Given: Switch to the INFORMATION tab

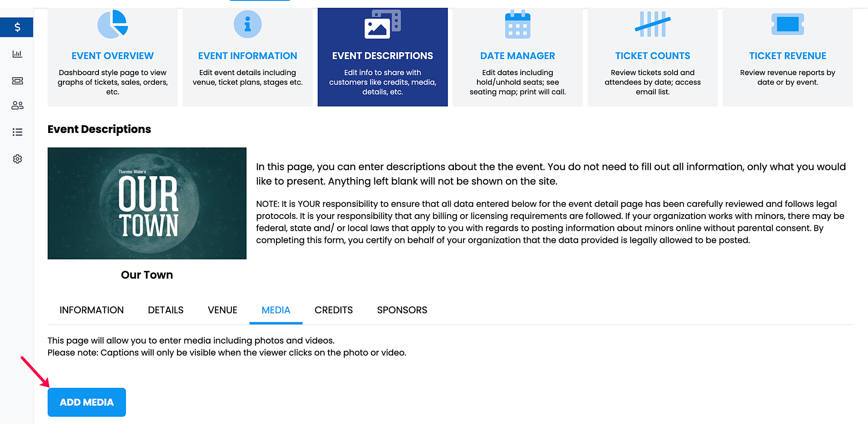Looking at the screenshot, I should (92, 310).
